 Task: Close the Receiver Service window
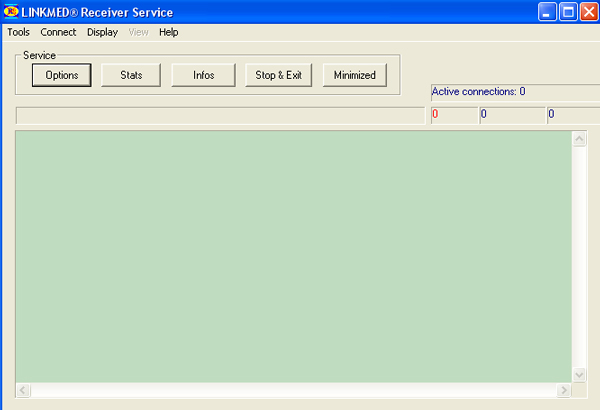(x=588, y=12)
